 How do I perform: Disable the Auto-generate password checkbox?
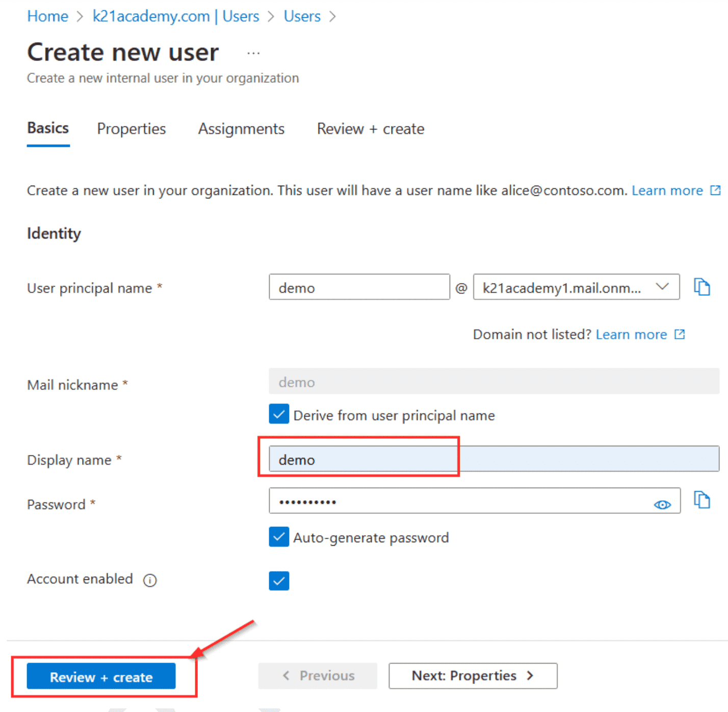click(x=279, y=537)
